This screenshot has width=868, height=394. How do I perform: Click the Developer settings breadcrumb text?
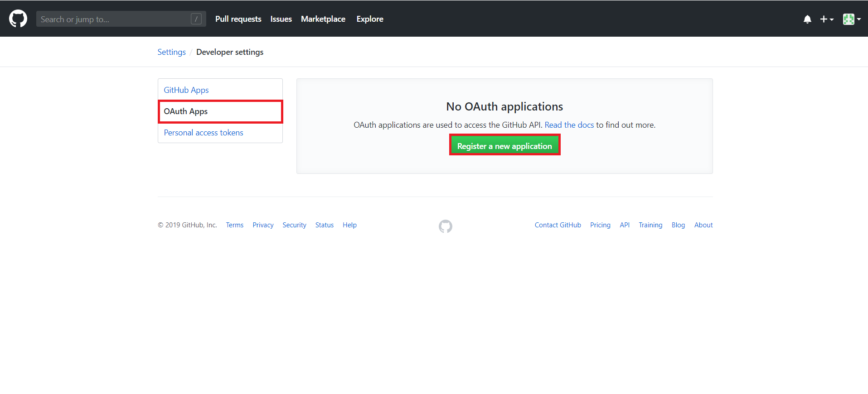tap(230, 52)
